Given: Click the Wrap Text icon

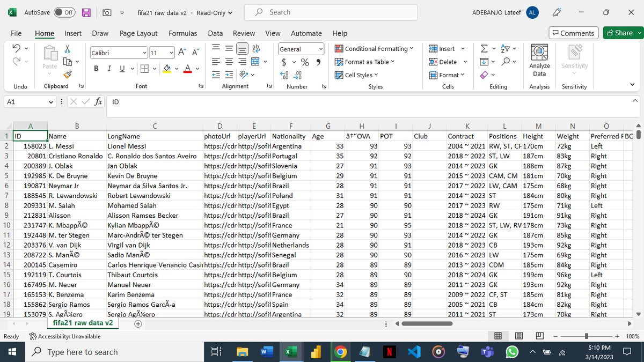Looking at the screenshot, I should (256, 49).
